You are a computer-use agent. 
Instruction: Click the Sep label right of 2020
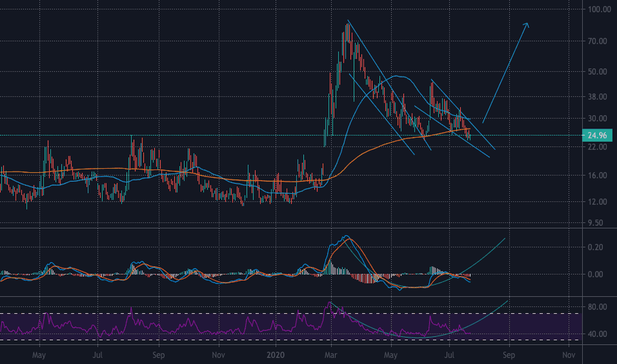click(508, 355)
